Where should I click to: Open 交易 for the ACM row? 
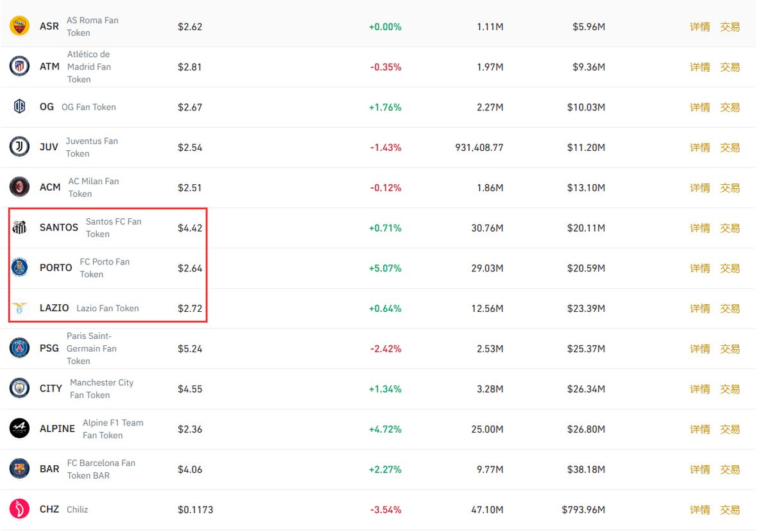click(x=730, y=187)
